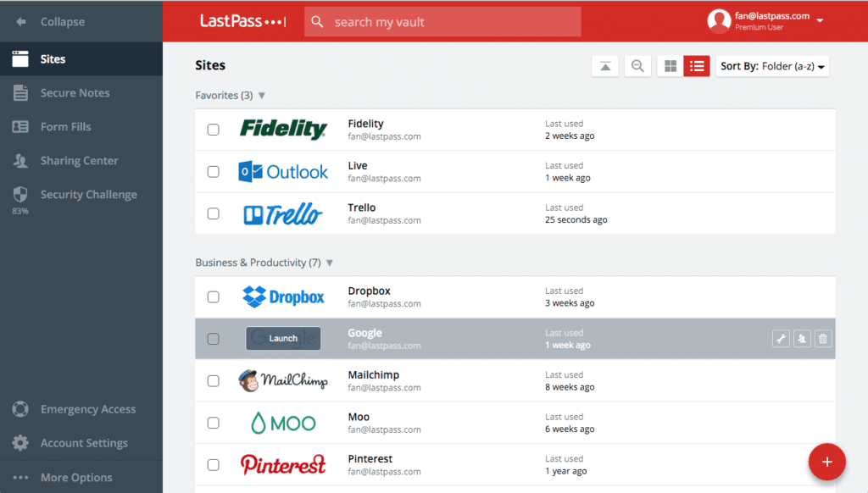Open the Sort By Folder (a-z) dropdown
Screen dimensions: 868x493
[772, 66]
